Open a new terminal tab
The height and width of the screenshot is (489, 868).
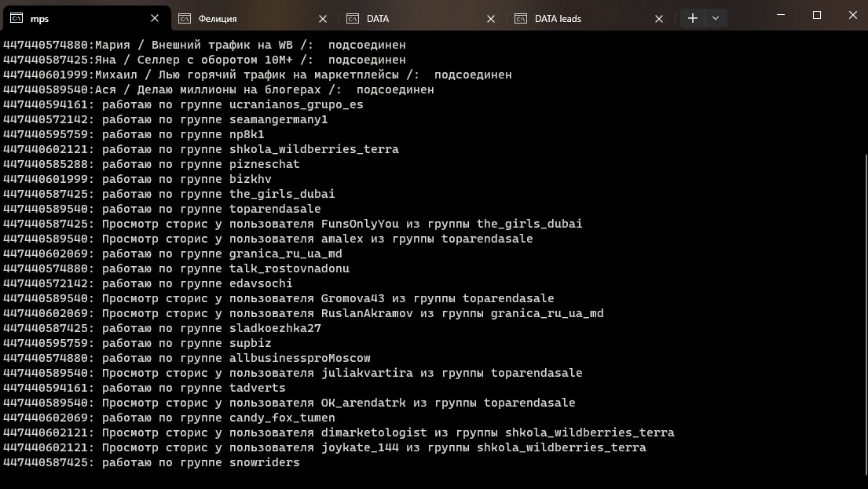(x=692, y=18)
